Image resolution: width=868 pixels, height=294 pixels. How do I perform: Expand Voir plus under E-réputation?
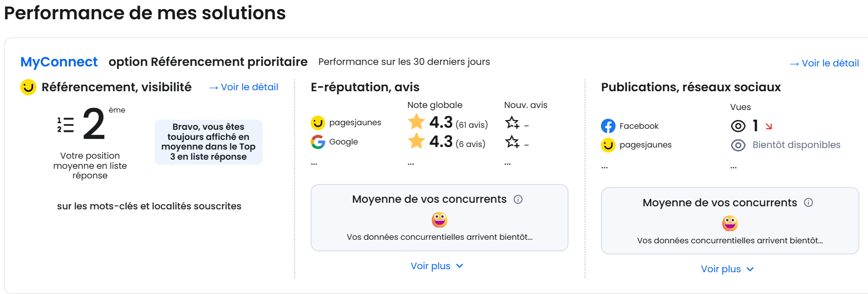click(437, 266)
